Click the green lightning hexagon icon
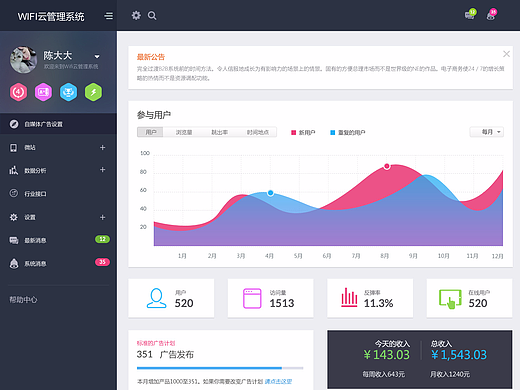This screenshot has width=520, height=390. 93,92
